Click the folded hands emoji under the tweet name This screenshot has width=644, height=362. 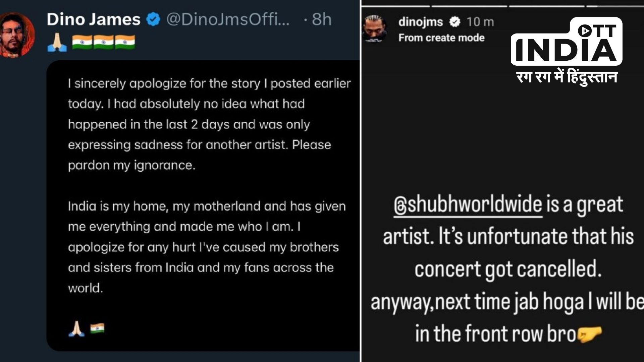pos(57,43)
